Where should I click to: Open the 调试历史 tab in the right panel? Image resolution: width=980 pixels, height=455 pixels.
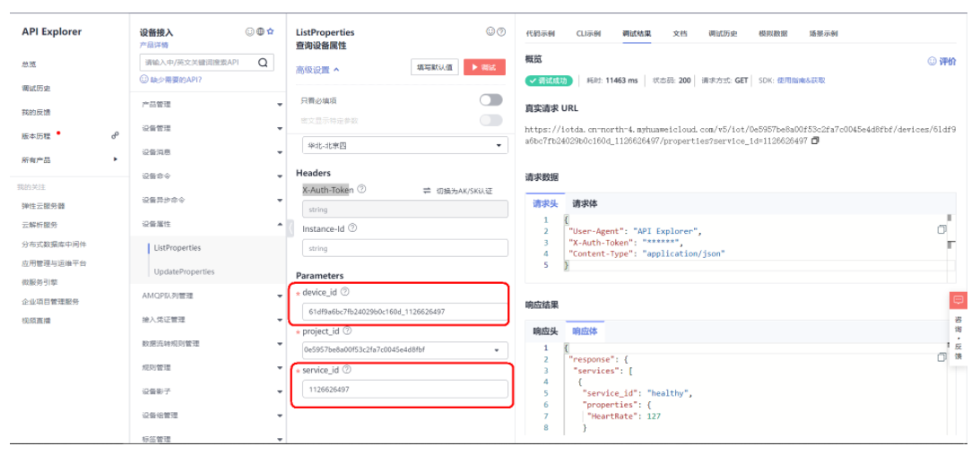(x=723, y=33)
